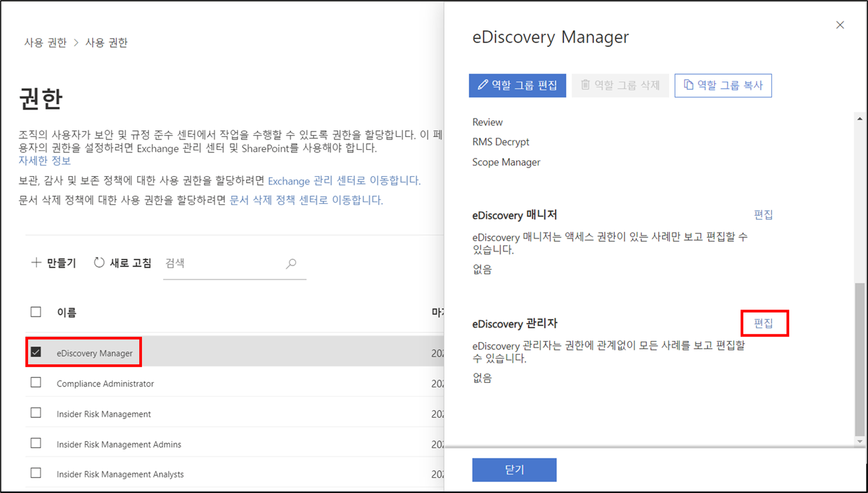Image resolution: width=868 pixels, height=493 pixels.
Task: Edit the eDiscovery 매니저 members
Action: (x=763, y=215)
